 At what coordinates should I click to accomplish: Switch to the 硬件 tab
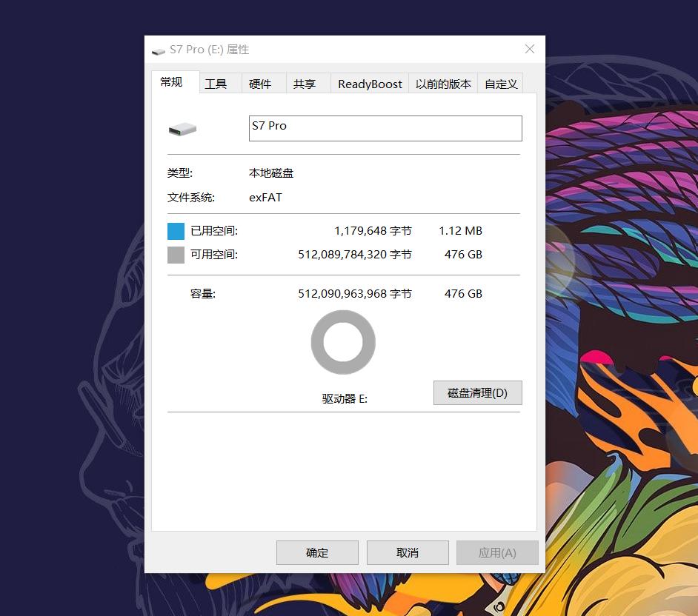pyautogui.click(x=263, y=84)
